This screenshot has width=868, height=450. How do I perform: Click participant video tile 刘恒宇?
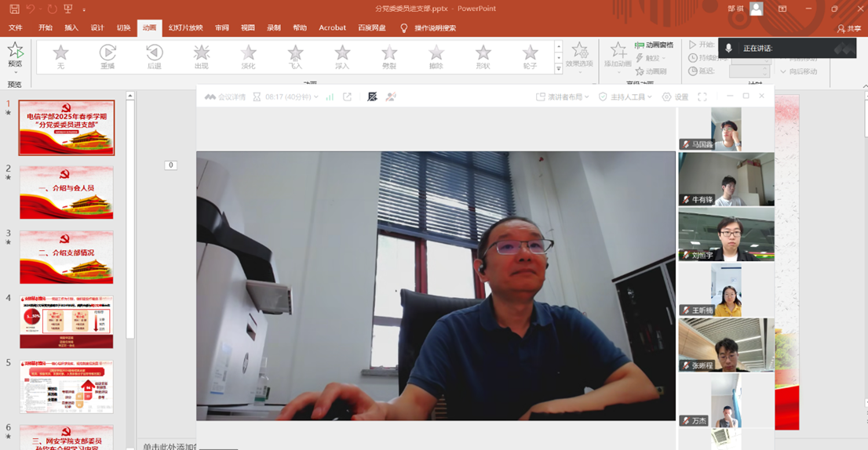pos(726,234)
